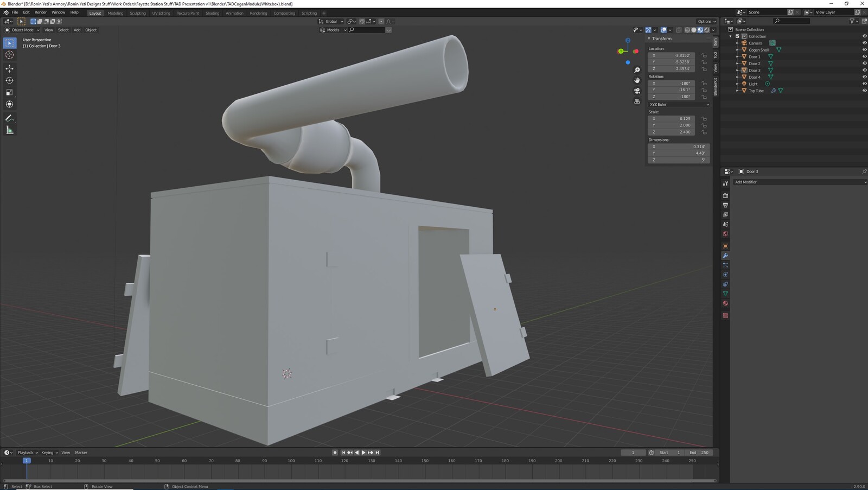
Task: Open Object Data mesh properties tab
Action: point(725,294)
